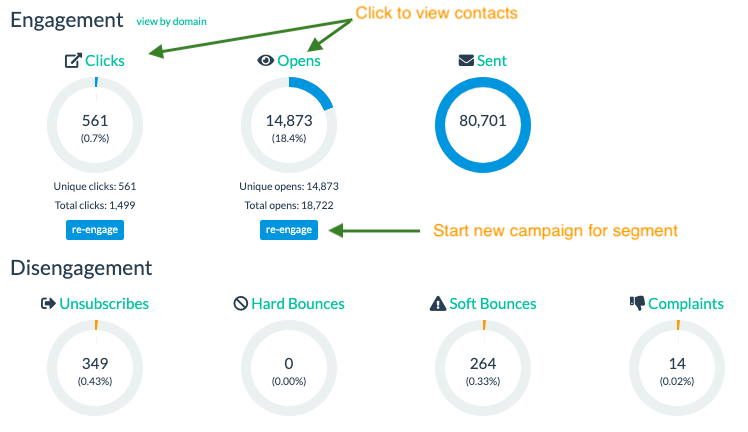This screenshot has width=748, height=432.
Task: Click the "view by domain" link
Action: click(172, 21)
